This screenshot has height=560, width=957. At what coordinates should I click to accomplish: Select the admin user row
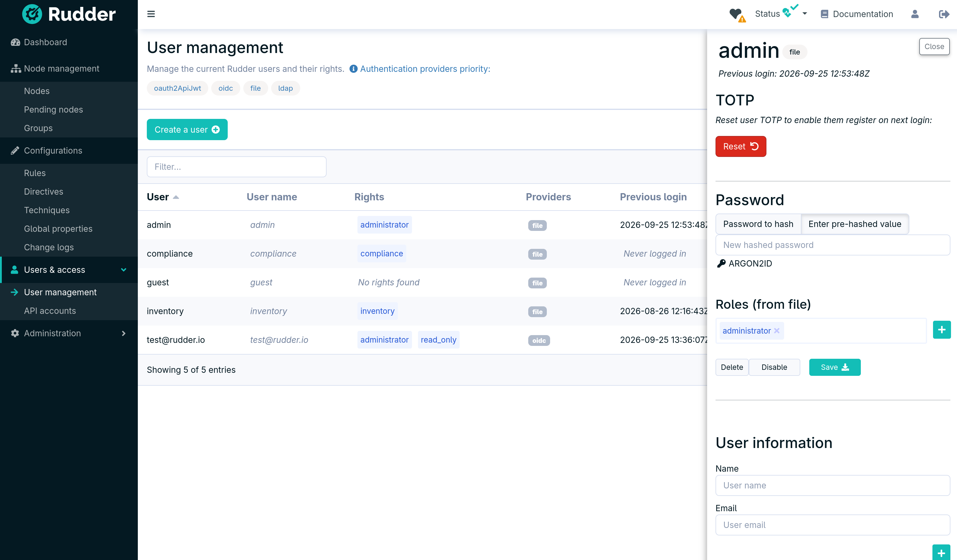(422, 225)
